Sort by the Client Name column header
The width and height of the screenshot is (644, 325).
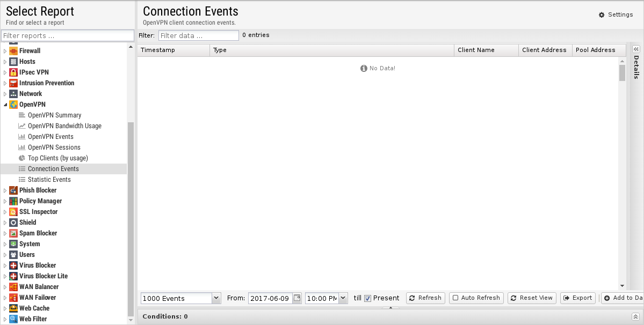coord(486,50)
